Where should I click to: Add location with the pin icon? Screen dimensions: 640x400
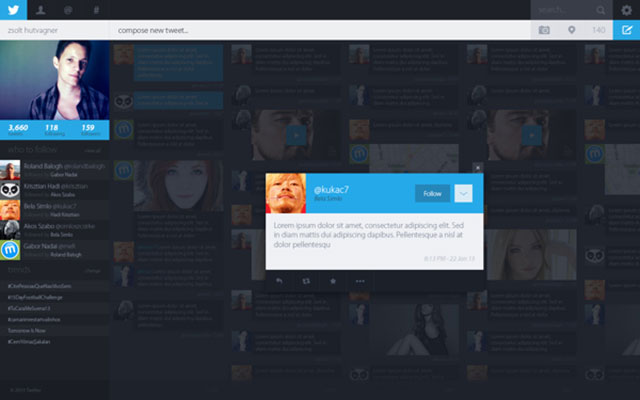point(571,30)
